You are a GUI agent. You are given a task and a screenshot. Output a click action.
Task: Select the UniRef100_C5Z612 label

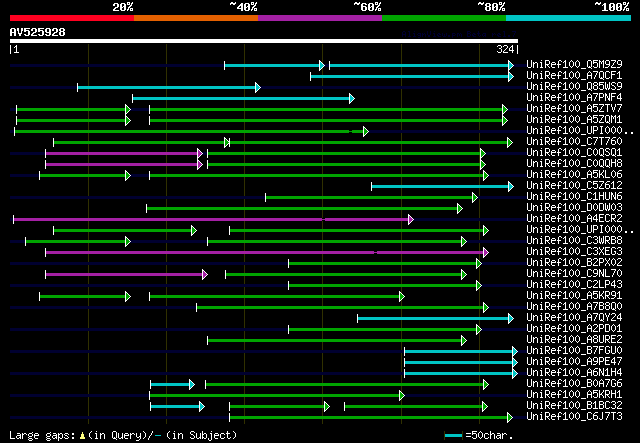click(x=574, y=186)
